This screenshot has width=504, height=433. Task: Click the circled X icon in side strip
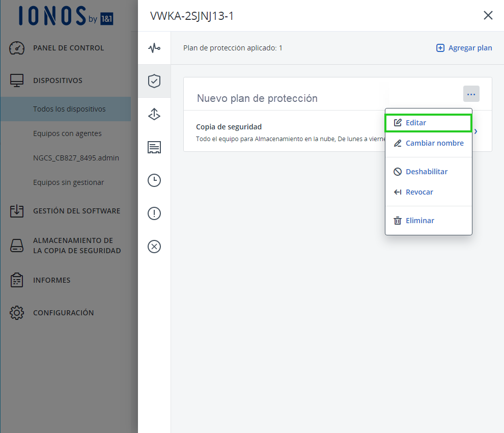154,247
